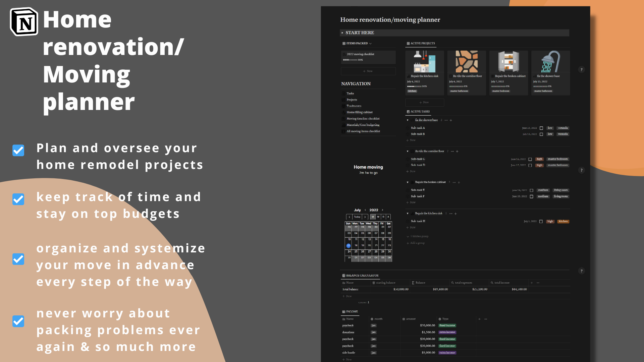Viewport: 644px width, 362px height.
Task: Click the 30% progress bar on 2022 moving checklist
Action: point(351,60)
